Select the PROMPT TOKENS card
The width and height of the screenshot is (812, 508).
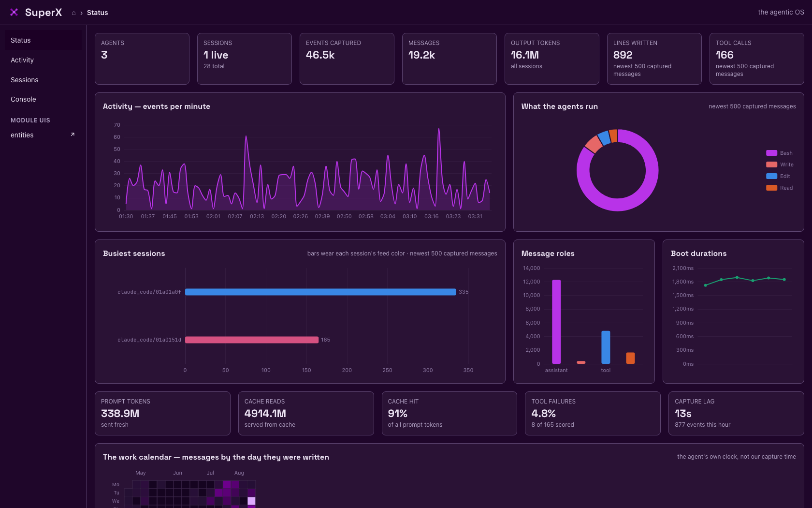(162, 413)
